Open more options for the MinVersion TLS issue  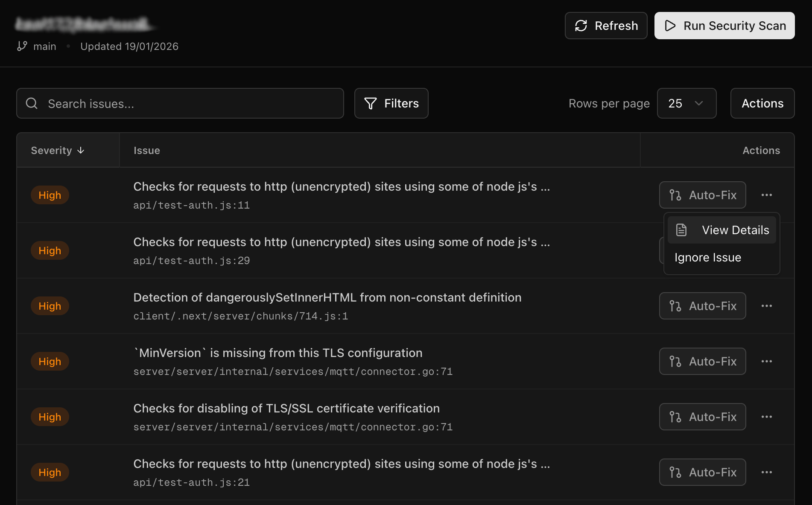coord(766,361)
